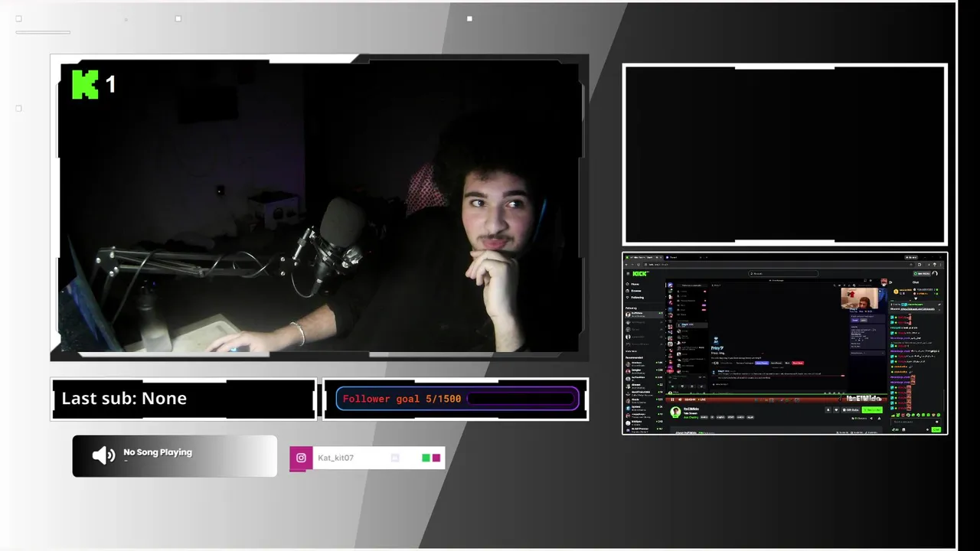Open Browse in the Kick sidebar
This screenshot has width=980, height=551.
[x=634, y=291]
